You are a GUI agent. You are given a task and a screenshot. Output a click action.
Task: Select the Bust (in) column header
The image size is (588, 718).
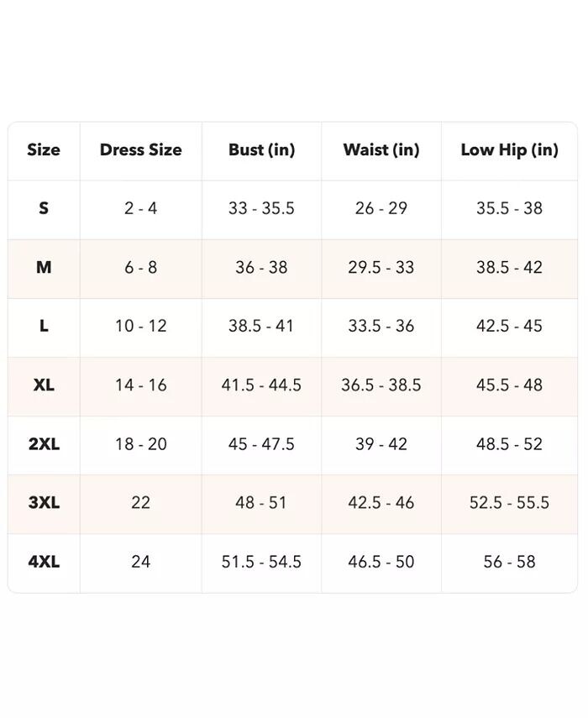261,150
